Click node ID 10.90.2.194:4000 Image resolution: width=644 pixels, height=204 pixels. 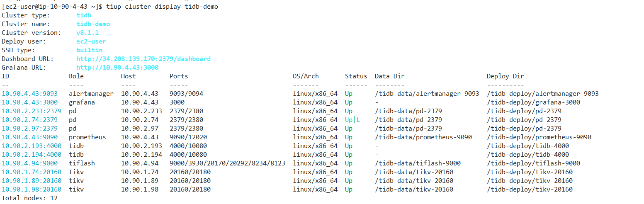coord(32,155)
